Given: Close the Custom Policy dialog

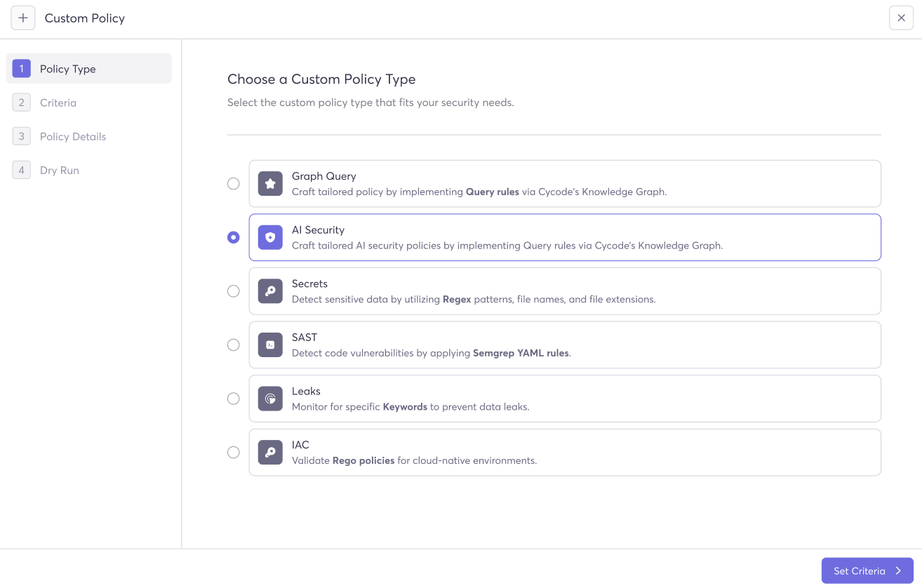Looking at the screenshot, I should [901, 18].
